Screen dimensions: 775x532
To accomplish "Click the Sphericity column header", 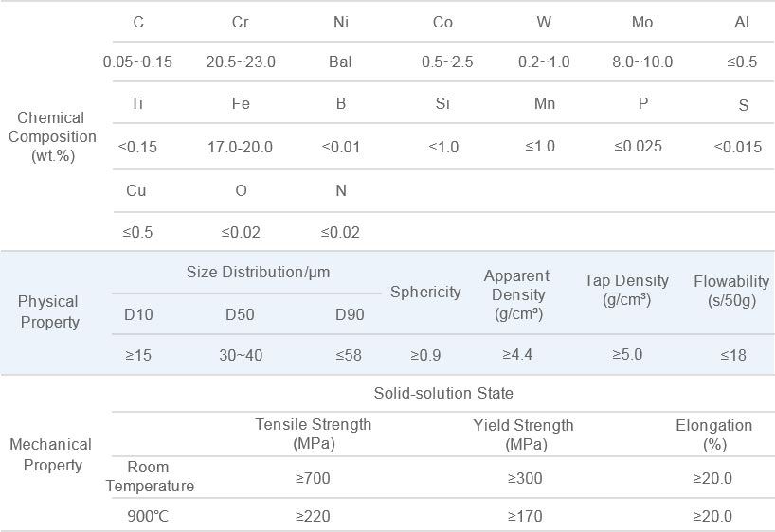I will pos(425,292).
